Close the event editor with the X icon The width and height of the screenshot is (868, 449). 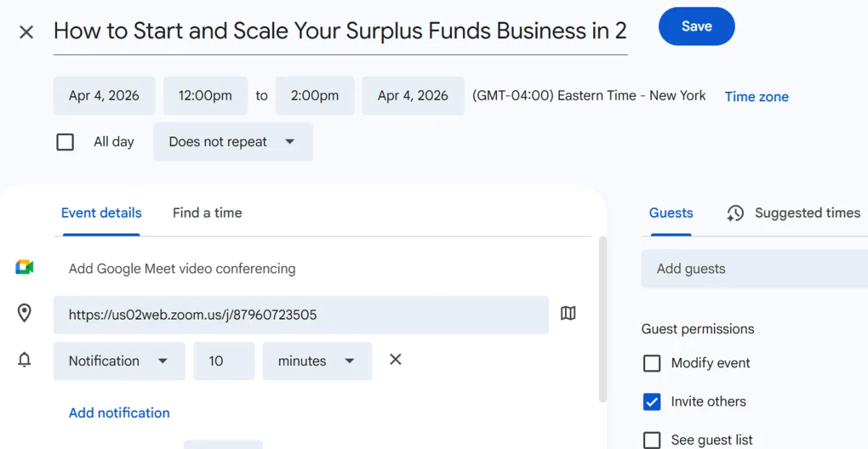(x=26, y=33)
